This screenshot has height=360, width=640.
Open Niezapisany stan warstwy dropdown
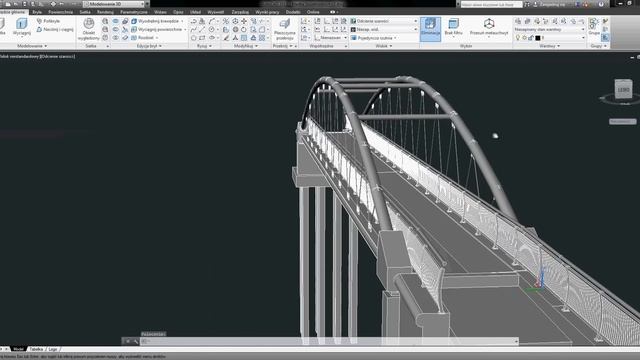coord(549,29)
